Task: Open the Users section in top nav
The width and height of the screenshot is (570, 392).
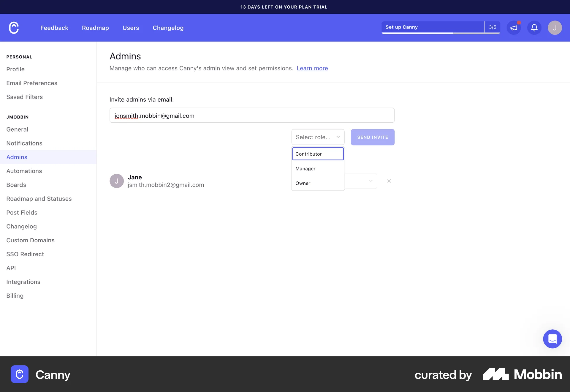Action: pos(131,28)
